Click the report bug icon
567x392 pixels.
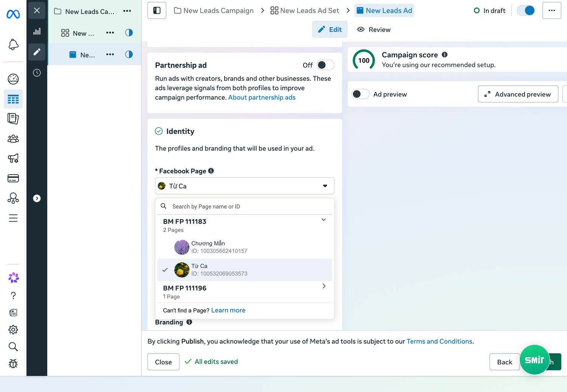(13, 364)
